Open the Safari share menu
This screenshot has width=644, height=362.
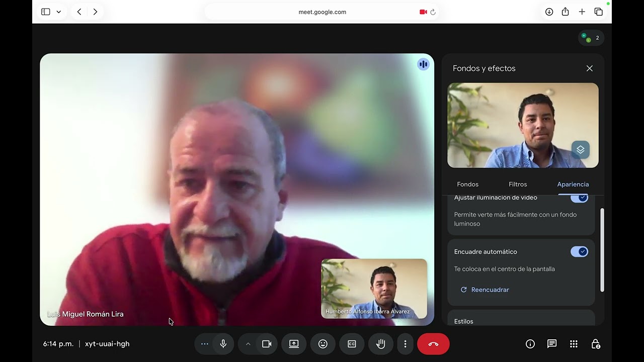pyautogui.click(x=566, y=12)
